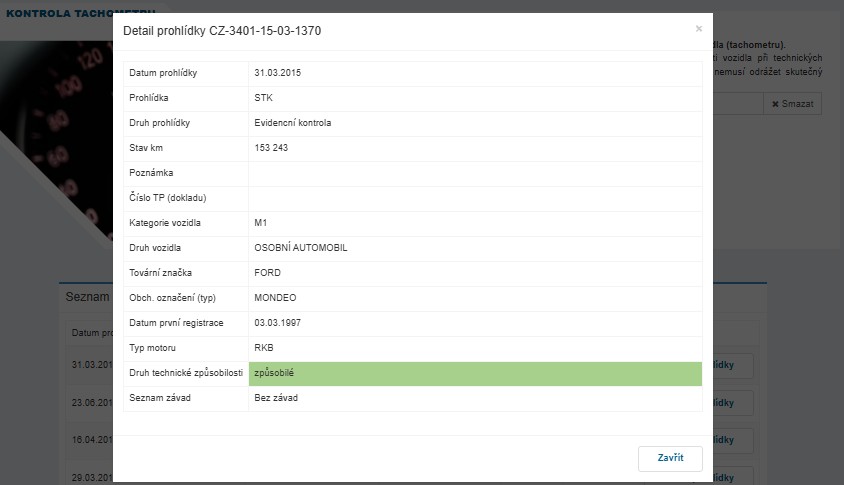Click the Smazat button behind the dialog

tap(792, 104)
